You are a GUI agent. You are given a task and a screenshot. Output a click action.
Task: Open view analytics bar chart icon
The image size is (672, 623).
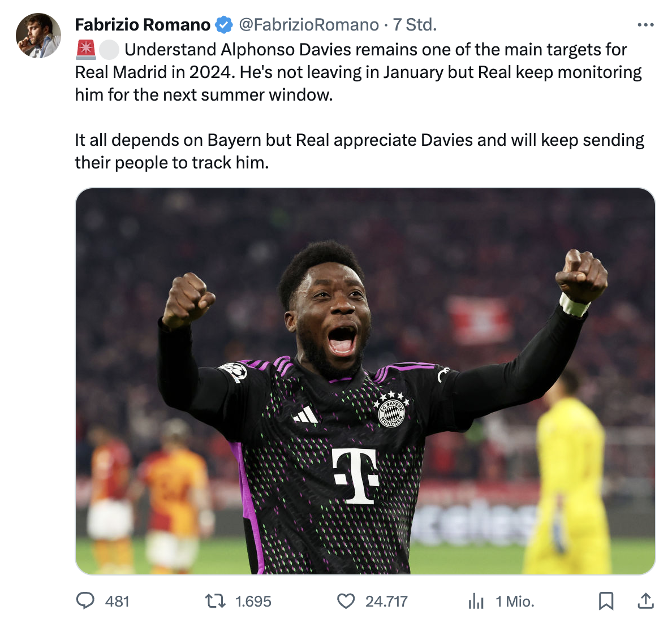click(x=476, y=601)
